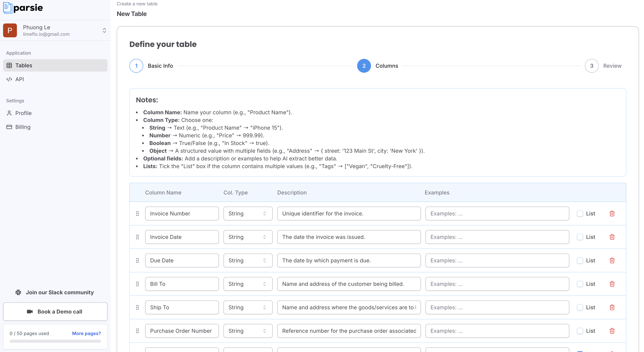Screen dimensions: 644x352
Task: Check List box on Purchase Order Number
Action: (580, 331)
